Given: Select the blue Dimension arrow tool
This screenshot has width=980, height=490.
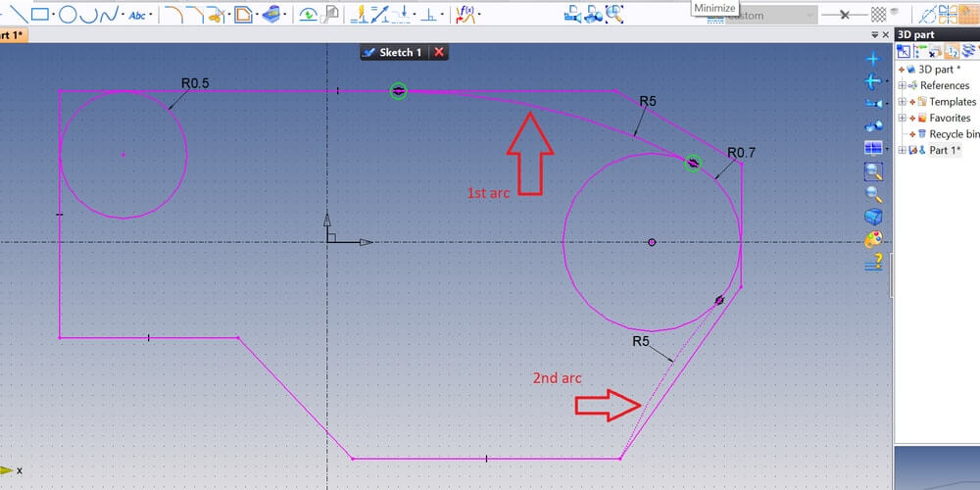Looking at the screenshot, I should [379, 15].
